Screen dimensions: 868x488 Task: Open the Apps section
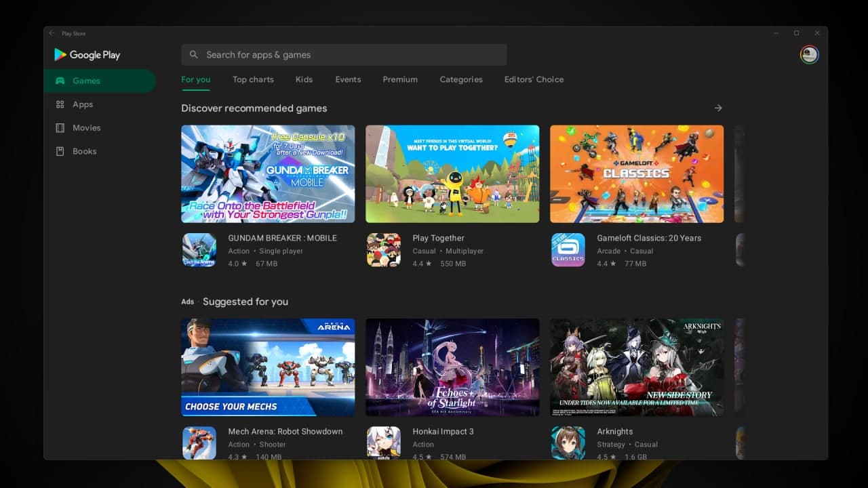(82, 104)
